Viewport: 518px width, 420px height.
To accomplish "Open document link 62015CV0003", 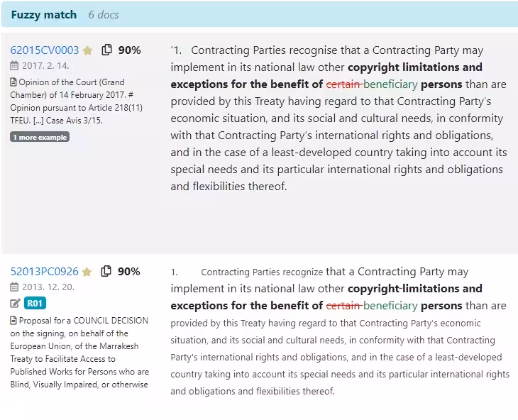I will pos(45,50).
